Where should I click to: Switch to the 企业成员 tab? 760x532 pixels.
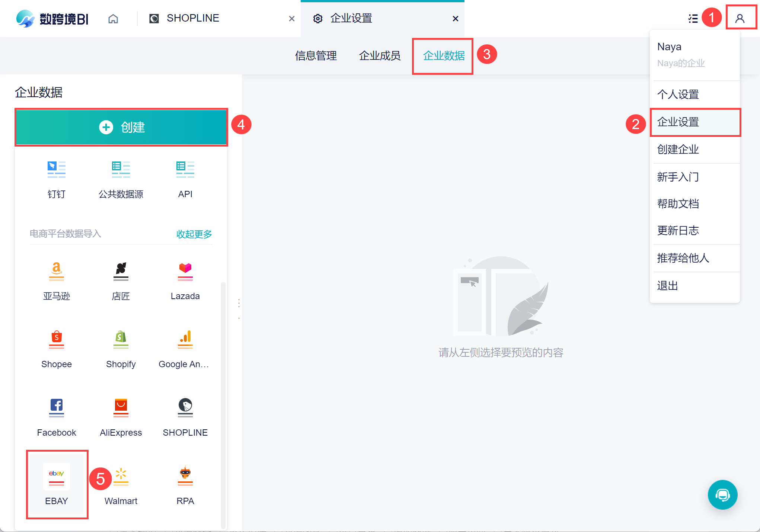point(379,56)
